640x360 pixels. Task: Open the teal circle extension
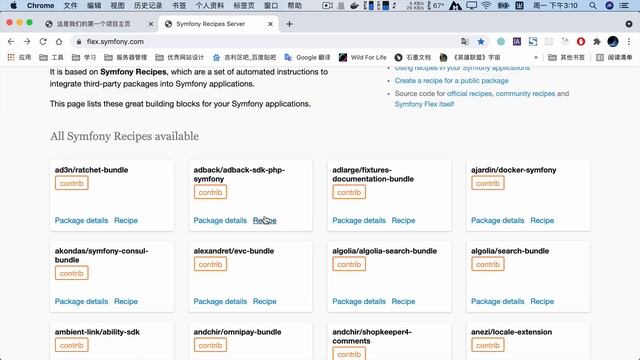click(x=501, y=41)
